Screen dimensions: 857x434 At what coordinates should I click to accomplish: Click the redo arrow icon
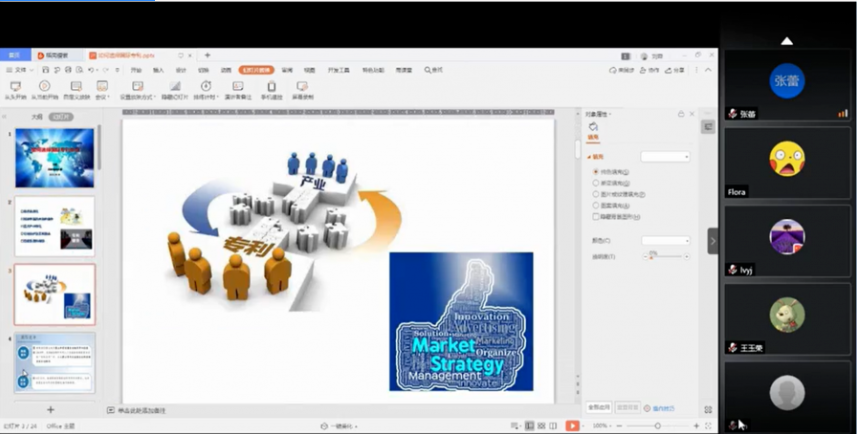[x=106, y=70]
